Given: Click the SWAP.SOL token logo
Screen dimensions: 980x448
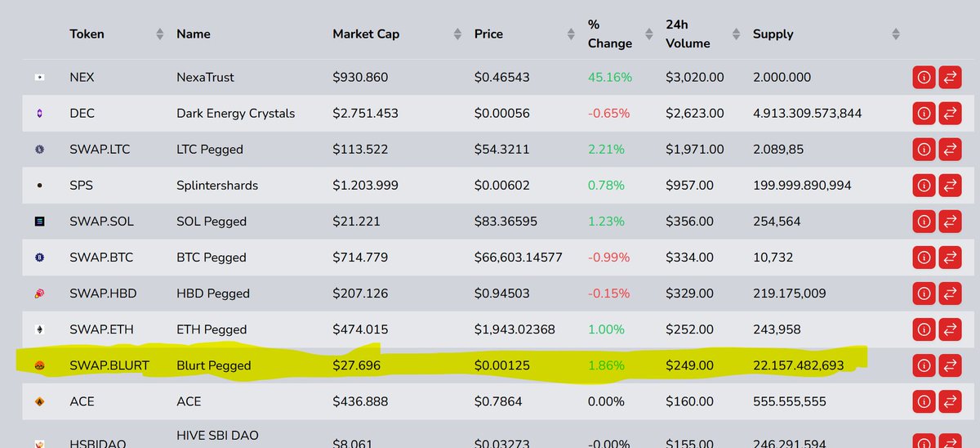Looking at the screenshot, I should pos(39,222).
